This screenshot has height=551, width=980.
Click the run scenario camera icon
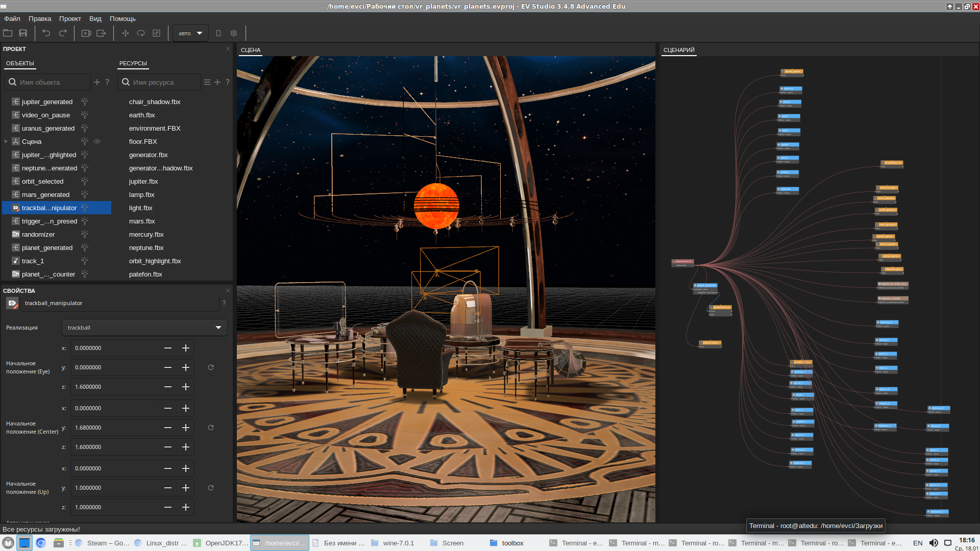86,33
